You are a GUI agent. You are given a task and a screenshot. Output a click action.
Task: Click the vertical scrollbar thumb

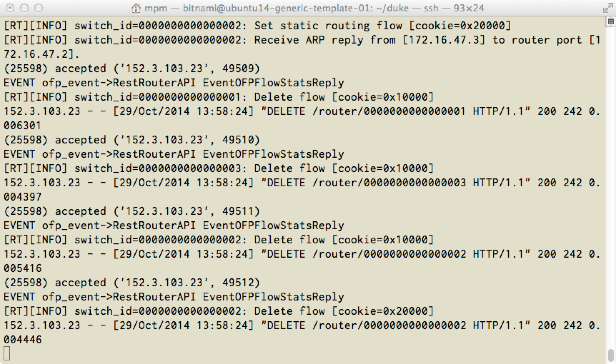click(611, 355)
